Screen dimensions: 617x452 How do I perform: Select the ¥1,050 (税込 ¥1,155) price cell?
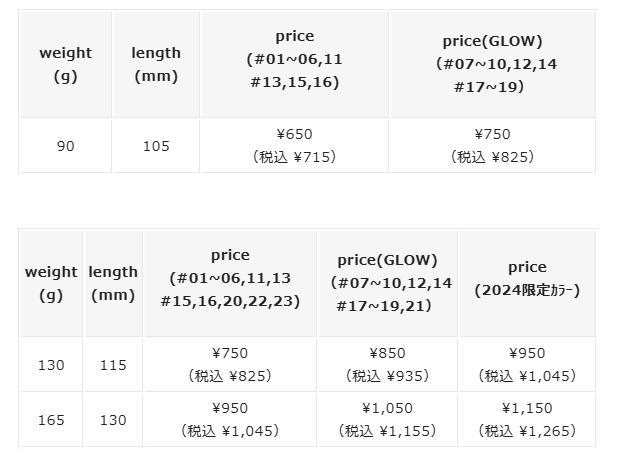388,420
